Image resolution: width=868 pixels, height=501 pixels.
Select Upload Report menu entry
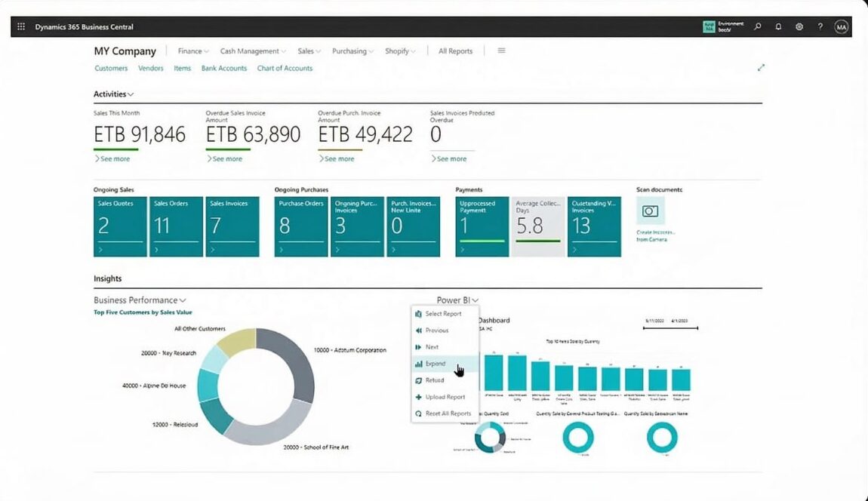tap(445, 397)
